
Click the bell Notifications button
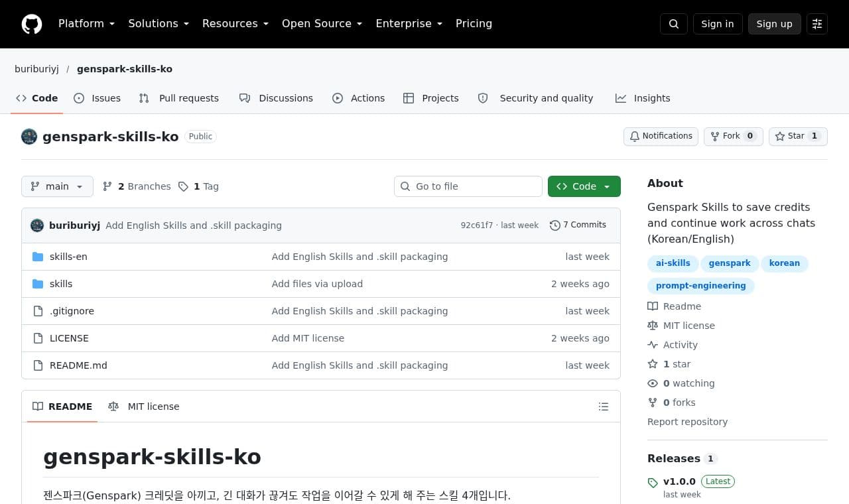click(661, 136)
